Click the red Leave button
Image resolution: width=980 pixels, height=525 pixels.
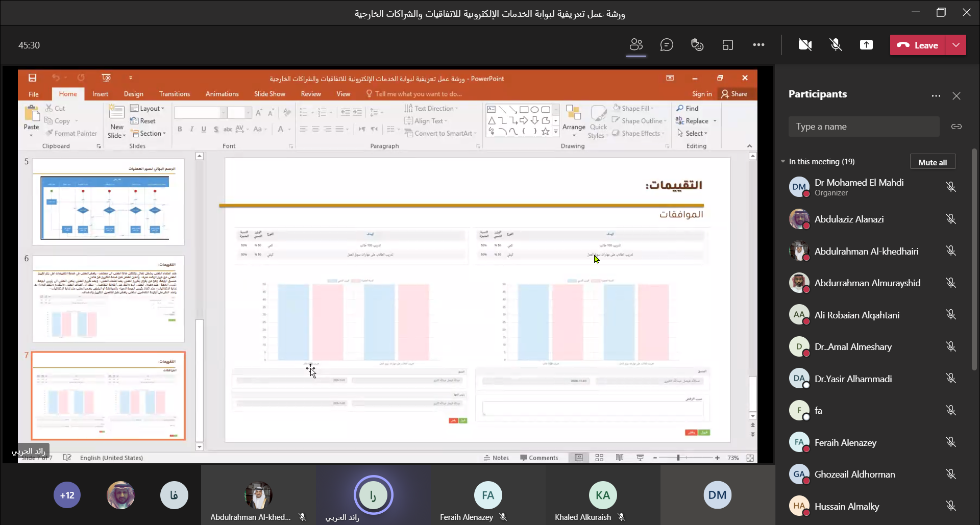[918, 45]
